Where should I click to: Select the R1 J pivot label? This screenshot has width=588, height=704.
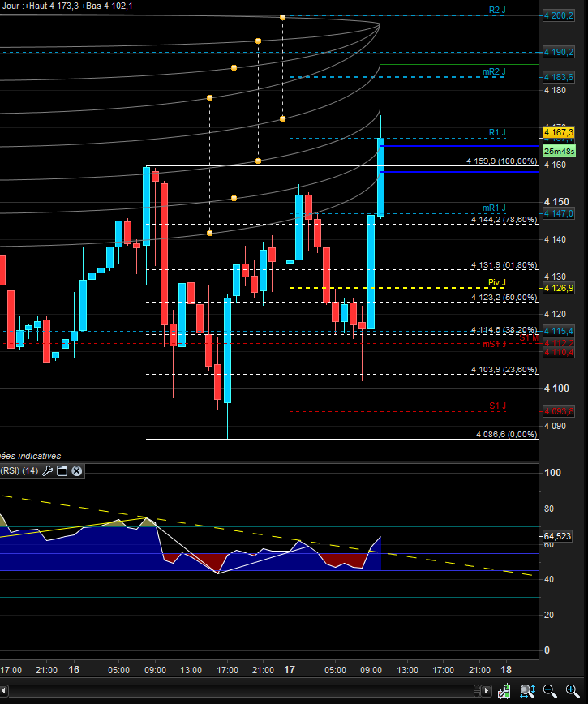(497, 132)
